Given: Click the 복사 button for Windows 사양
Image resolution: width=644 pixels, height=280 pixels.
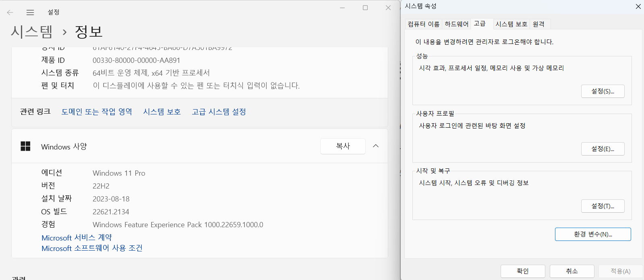Looking at the screenshot, I should point(343,146).
